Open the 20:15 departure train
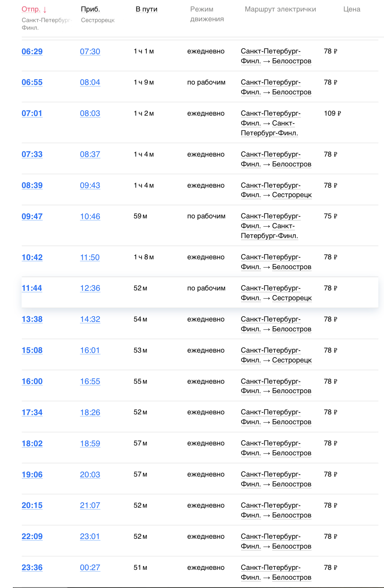 32,506
